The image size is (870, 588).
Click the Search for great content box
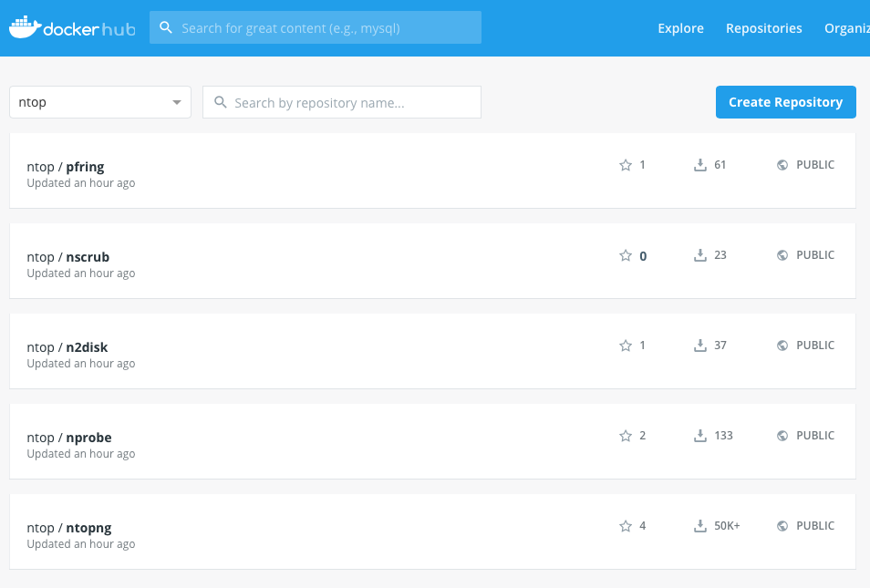[x=316, y=27]
